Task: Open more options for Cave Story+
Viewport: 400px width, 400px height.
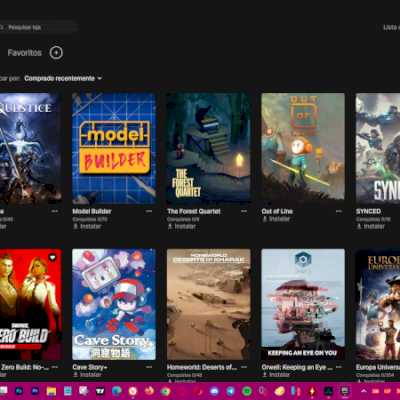Action: coord(149,367)
